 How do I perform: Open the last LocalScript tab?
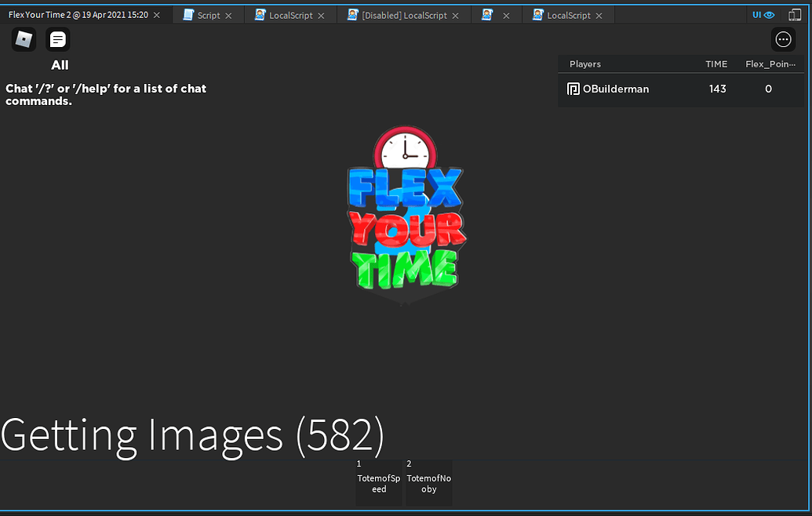tap(568, 16)
